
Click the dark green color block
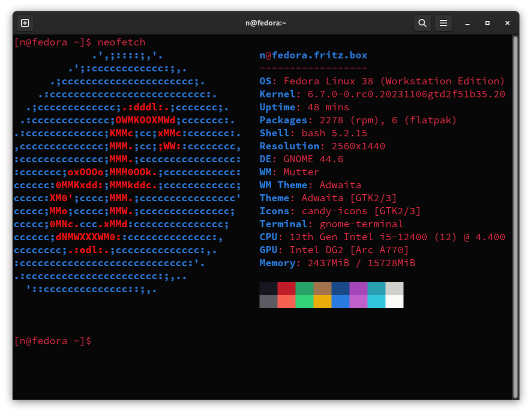tap(304, 289)
